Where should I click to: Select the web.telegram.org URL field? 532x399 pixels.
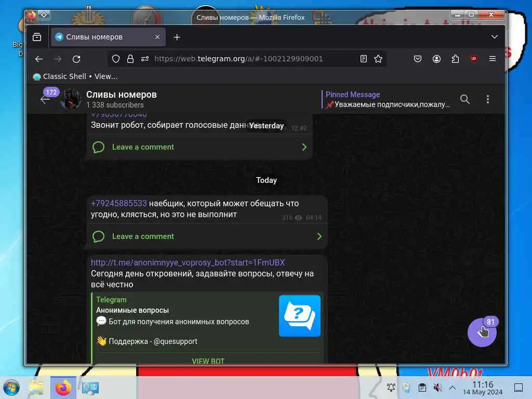238,59
